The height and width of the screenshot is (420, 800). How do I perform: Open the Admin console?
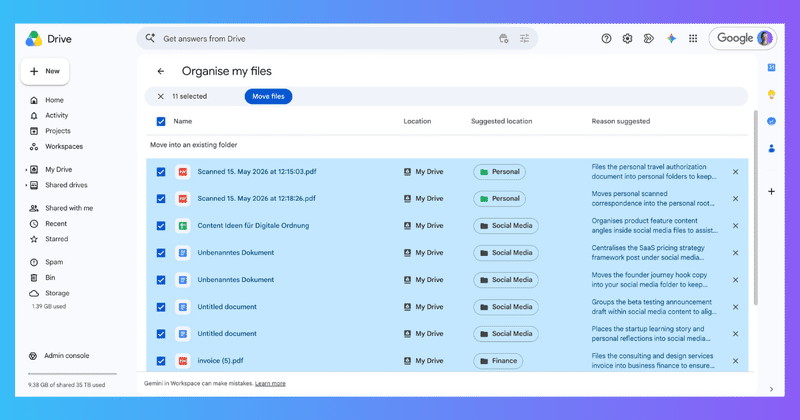click(66, 356)
